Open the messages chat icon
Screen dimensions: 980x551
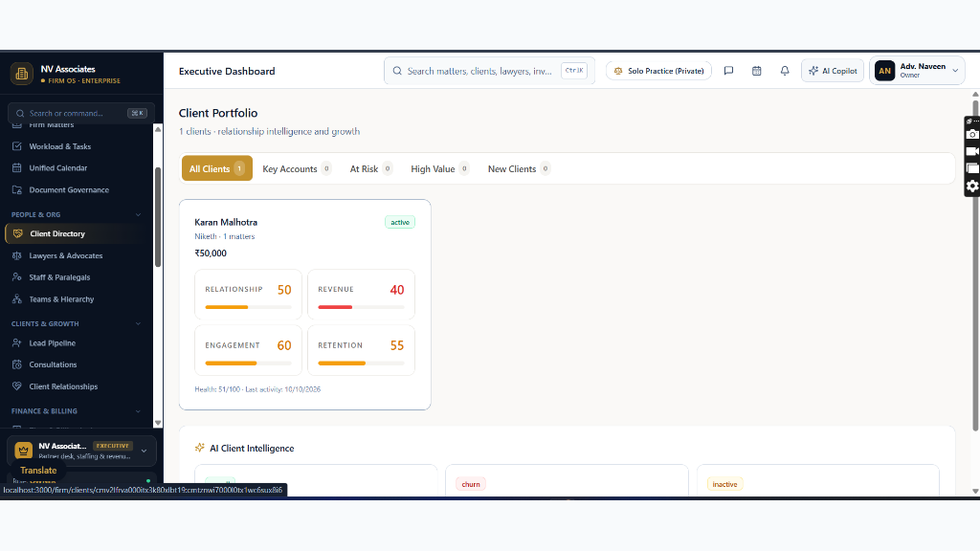click(728, 71)
